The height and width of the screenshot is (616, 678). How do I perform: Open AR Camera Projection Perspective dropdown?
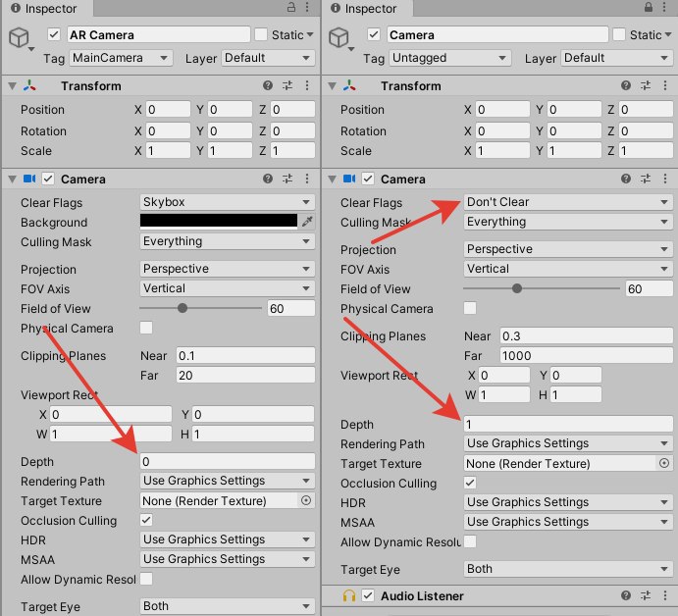coord(228,269)
